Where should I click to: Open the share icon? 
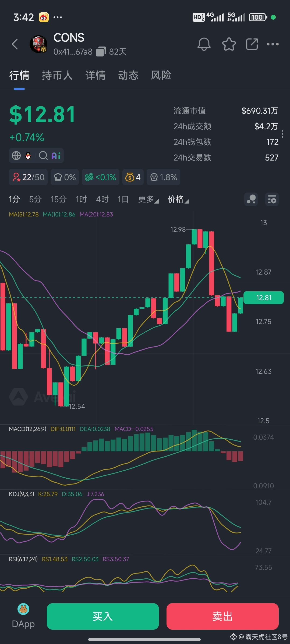pyautogui.click(x=252, y=44)
